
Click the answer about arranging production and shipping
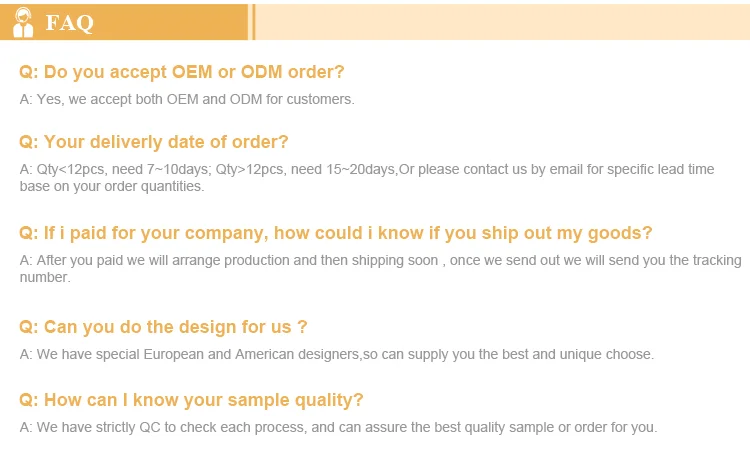point(380,260)
